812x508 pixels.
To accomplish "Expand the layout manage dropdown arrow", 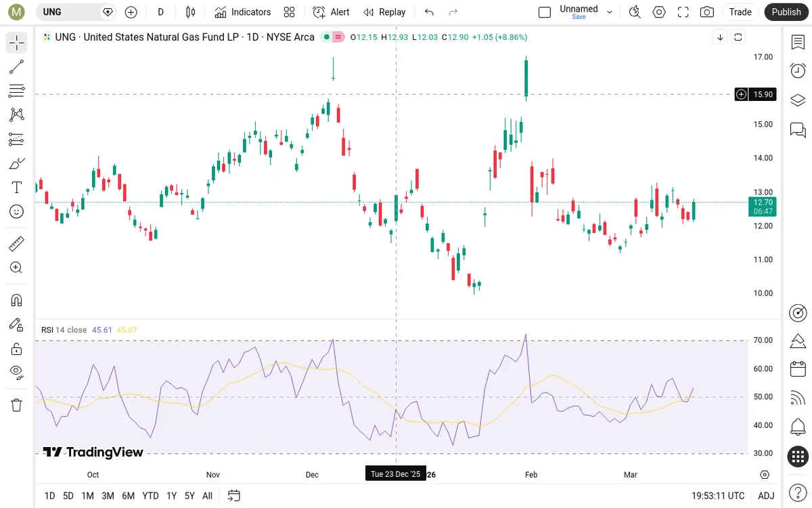I will (x=610, y=12).
